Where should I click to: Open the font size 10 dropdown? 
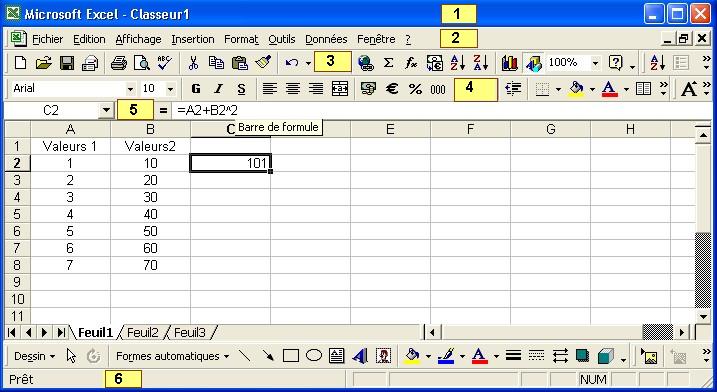[x=170, y=89]
